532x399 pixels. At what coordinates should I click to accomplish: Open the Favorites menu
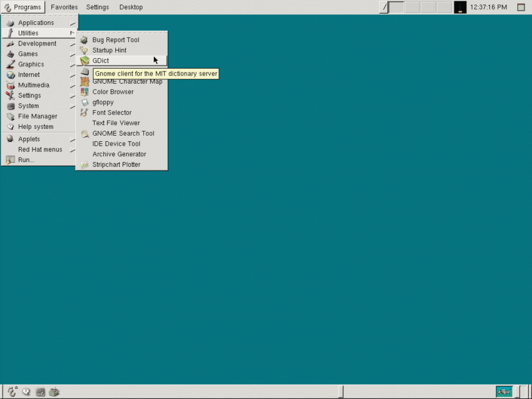coord(64,7)
